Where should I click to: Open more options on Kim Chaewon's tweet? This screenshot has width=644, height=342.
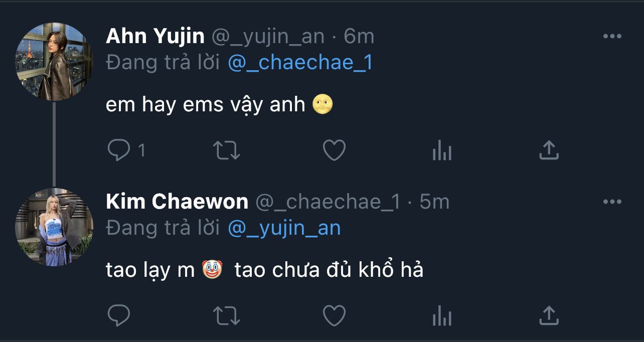[612, 202]
